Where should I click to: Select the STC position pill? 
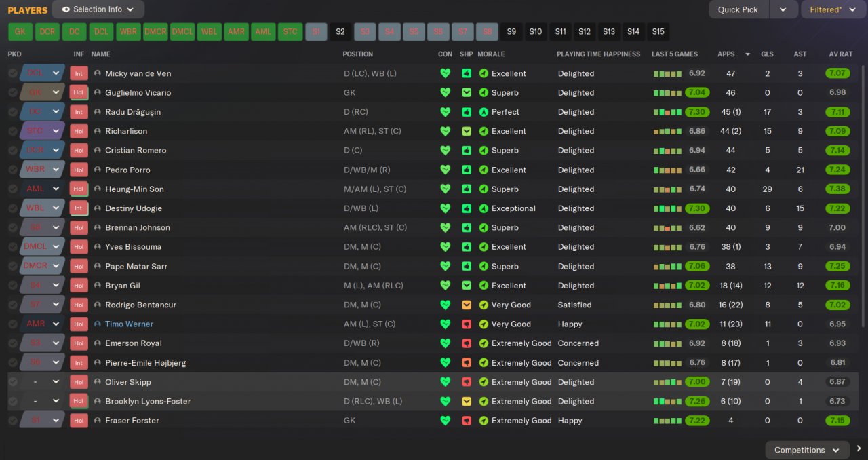point(290,31)
